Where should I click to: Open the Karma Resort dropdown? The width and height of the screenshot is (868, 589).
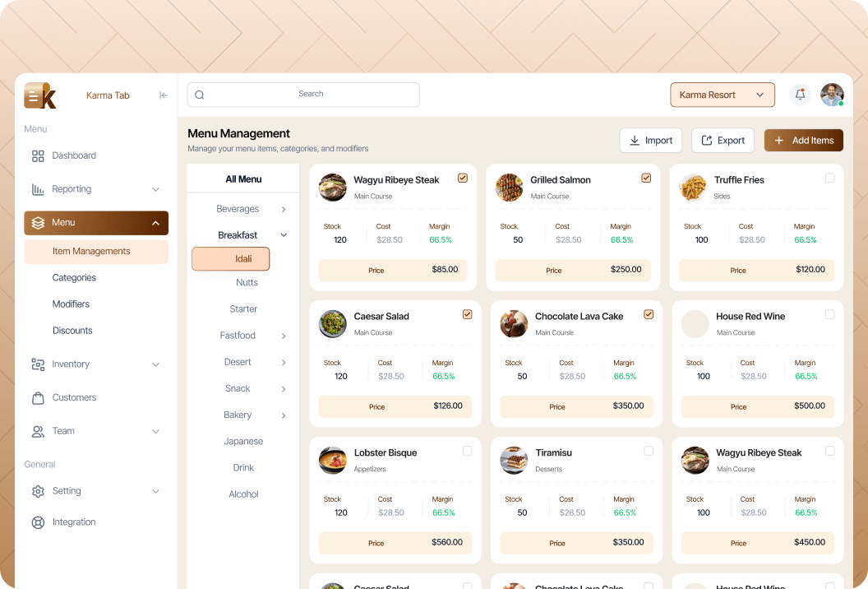click(x=723, y=95)
